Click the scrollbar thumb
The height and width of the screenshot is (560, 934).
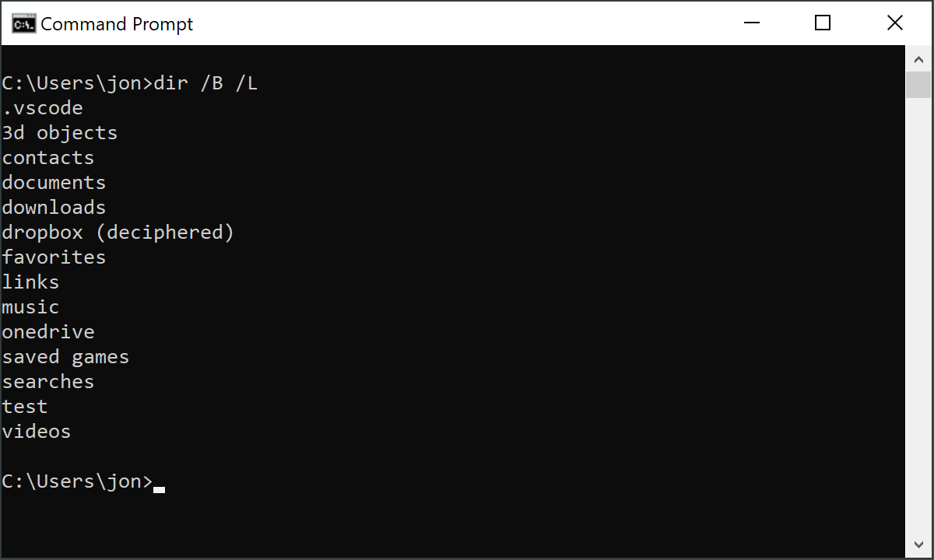(918, 84)
